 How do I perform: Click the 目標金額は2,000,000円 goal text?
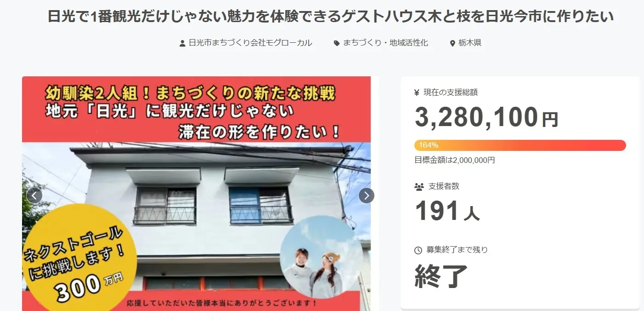coord(455,160)
